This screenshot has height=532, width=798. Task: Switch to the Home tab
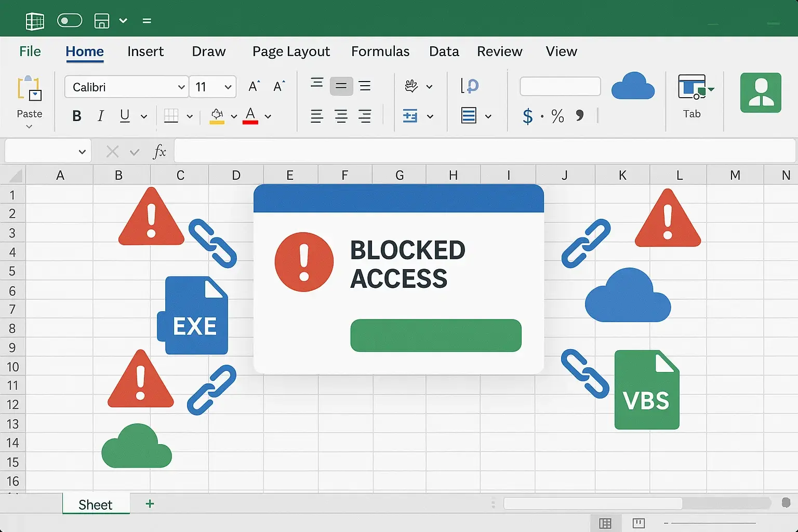tap(85, 51)
